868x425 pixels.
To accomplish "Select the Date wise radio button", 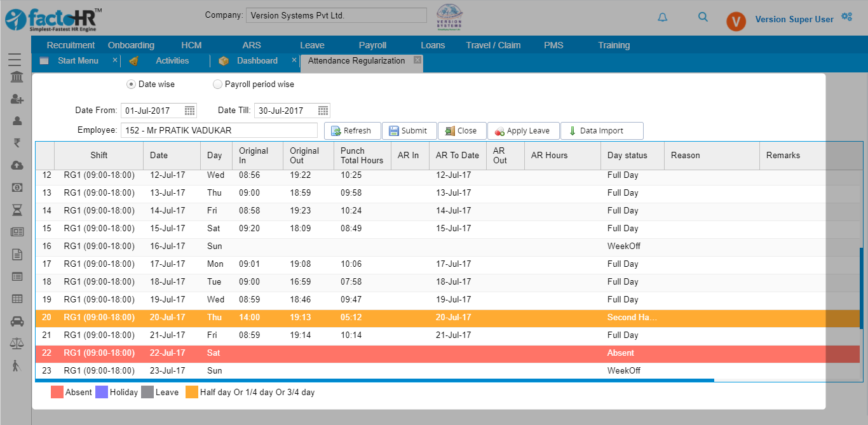I will (x=131, y=84).
